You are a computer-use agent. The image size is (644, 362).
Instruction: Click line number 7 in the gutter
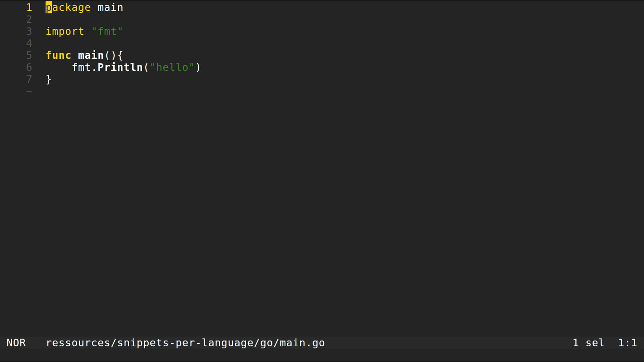pos(29,79)
